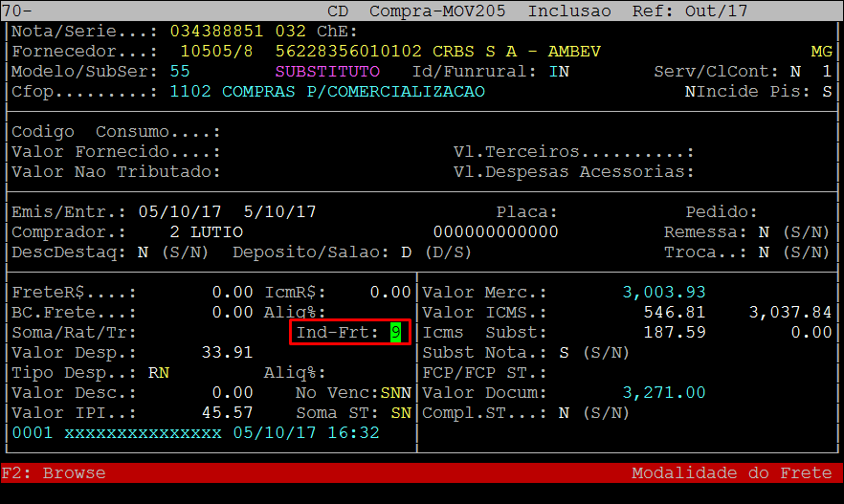
Task: Click the Compl.ST S/N value
Action: click(564, 413)
